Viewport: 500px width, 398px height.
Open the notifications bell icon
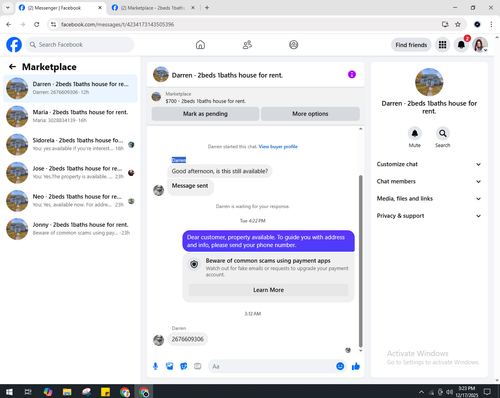(x=461, y=45)
